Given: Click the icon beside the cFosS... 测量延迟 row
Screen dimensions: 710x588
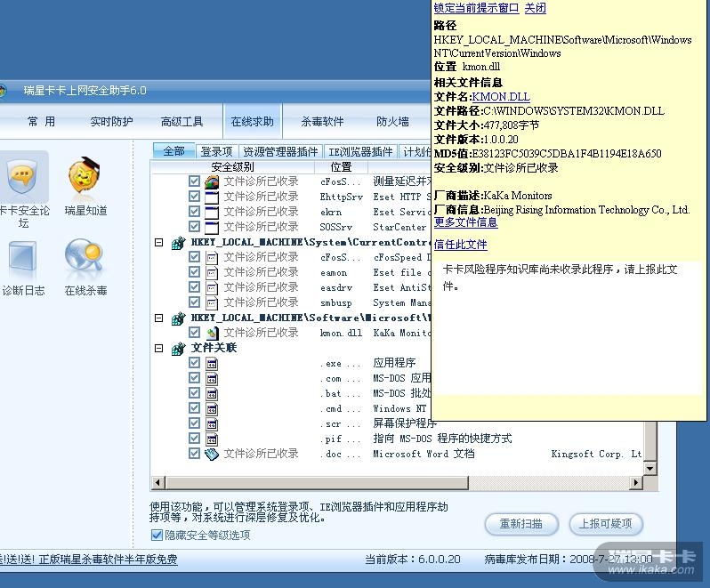Looking at the screenshot, I should pyautogui.click(x=212, y=182).
